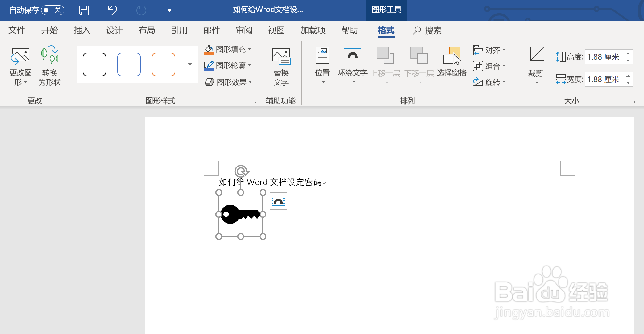This screenshot has height=334, width=644.
Task: Increase the 宽度 width value
Action: point(628,76)
